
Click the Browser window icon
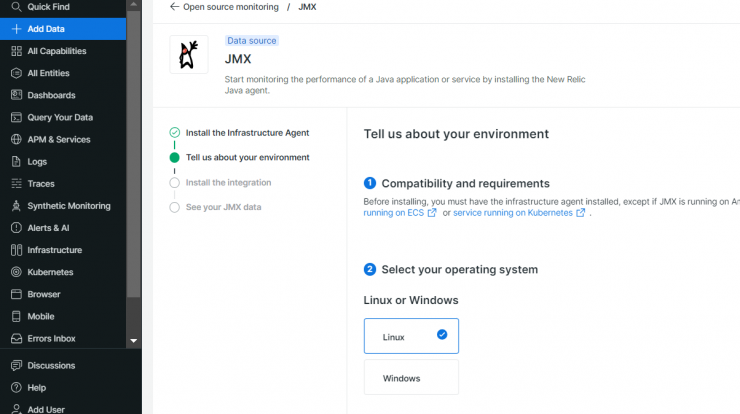[16, 294]
